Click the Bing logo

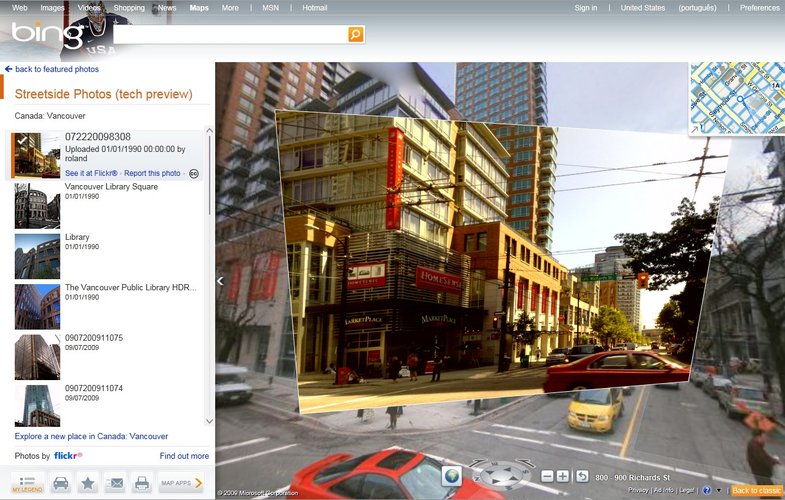click(x=48, y=34)
